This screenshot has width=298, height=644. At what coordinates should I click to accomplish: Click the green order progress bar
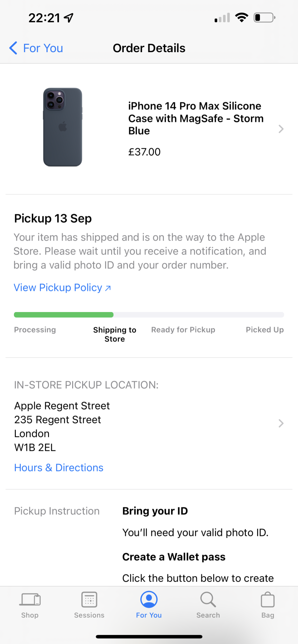(x=64, y=315)
